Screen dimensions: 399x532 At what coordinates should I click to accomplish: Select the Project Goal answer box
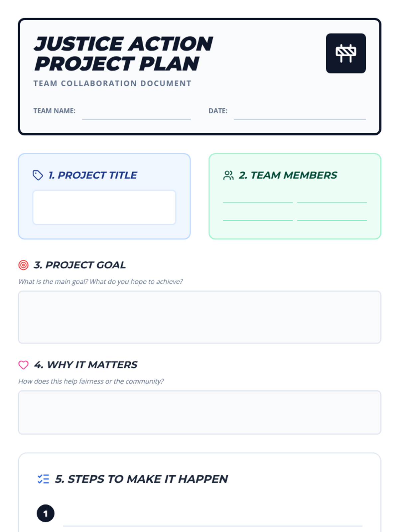click(199, 317)
